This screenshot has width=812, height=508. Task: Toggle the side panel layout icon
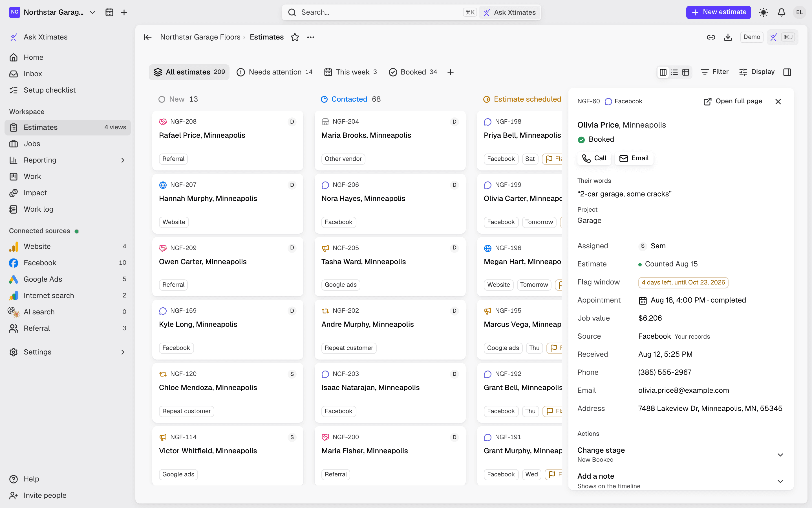click(x=787, y=72)
